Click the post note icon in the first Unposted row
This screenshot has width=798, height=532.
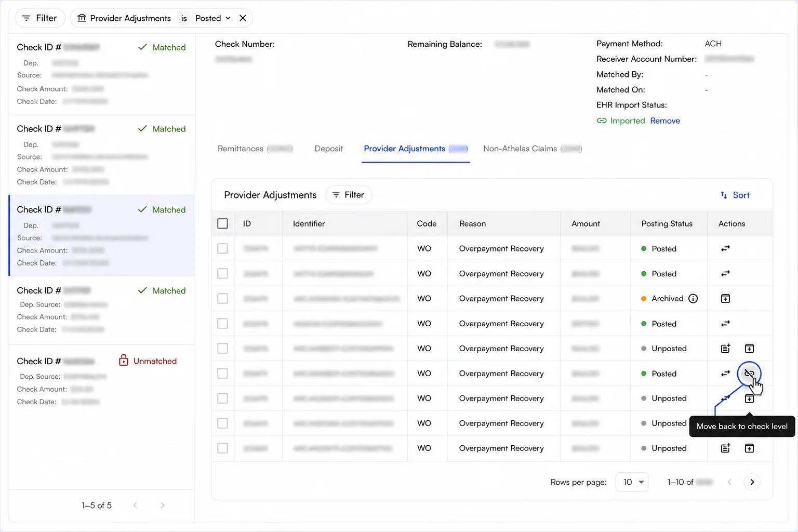725,349
